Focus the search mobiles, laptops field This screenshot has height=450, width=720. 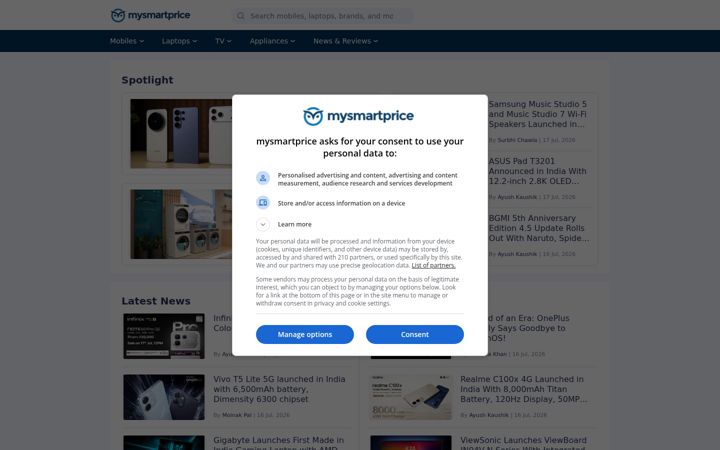coord(323,16)
